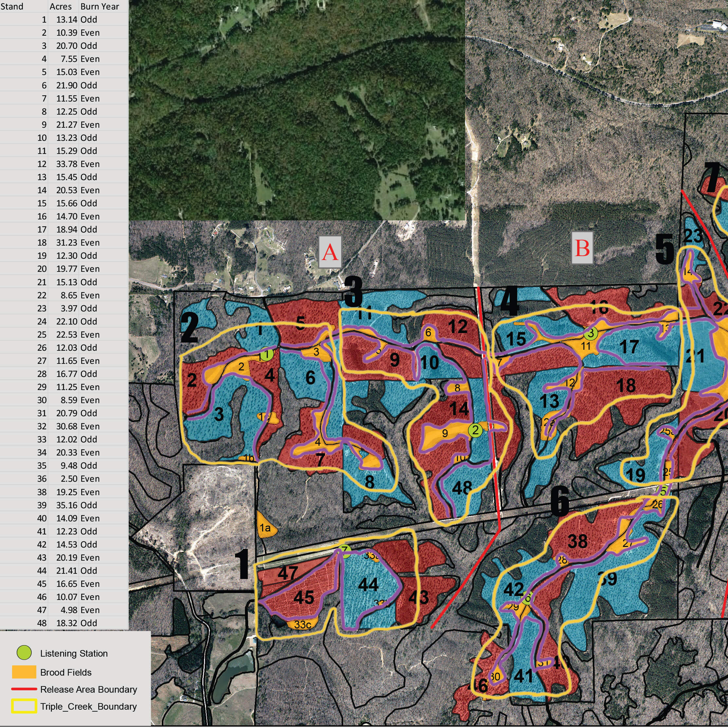Click the stand 38 red polygon label

(x=577, y=541)
